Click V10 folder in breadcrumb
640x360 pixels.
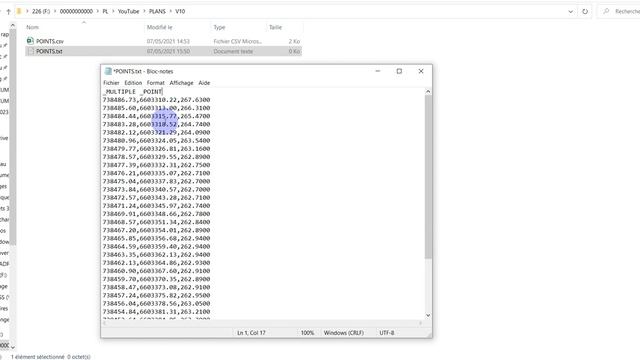[x=180, y=11]
